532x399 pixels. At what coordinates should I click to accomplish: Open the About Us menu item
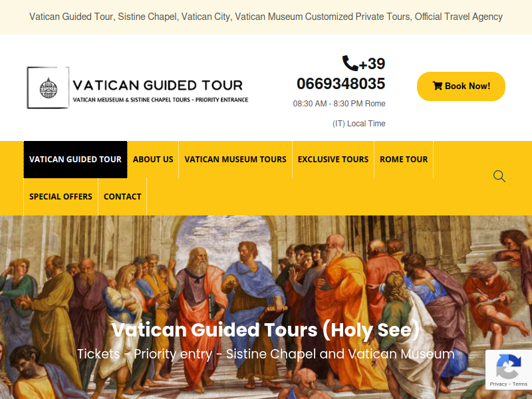(153, 160)
